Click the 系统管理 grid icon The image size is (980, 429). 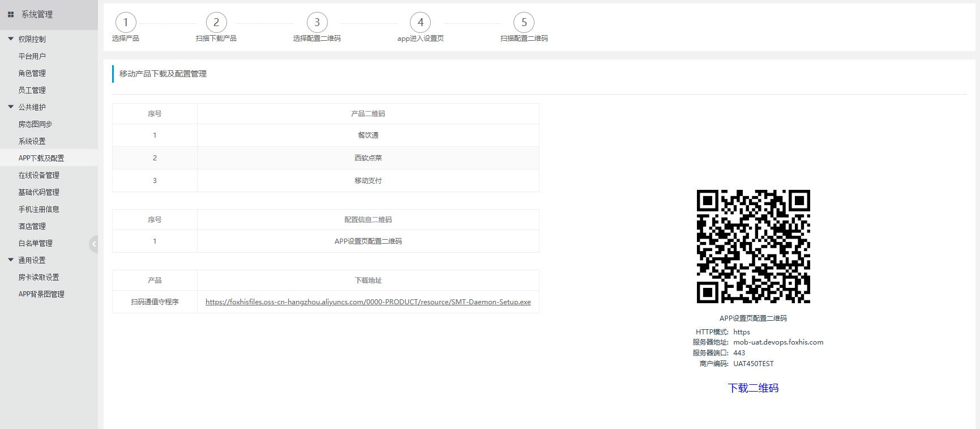pyautogui.click(x=11, y=15)
